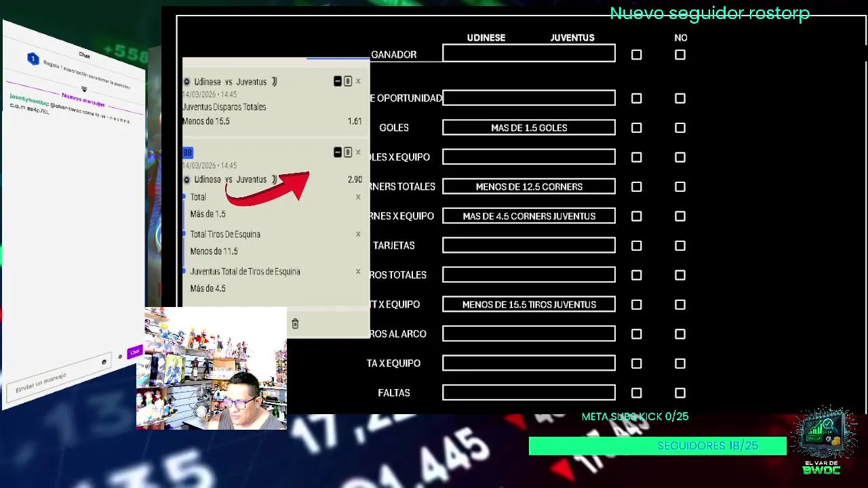
Task: Tick NO checkbox beside MAS DE 4.5 CORNERS JUVENTUS
Action: 680,216
